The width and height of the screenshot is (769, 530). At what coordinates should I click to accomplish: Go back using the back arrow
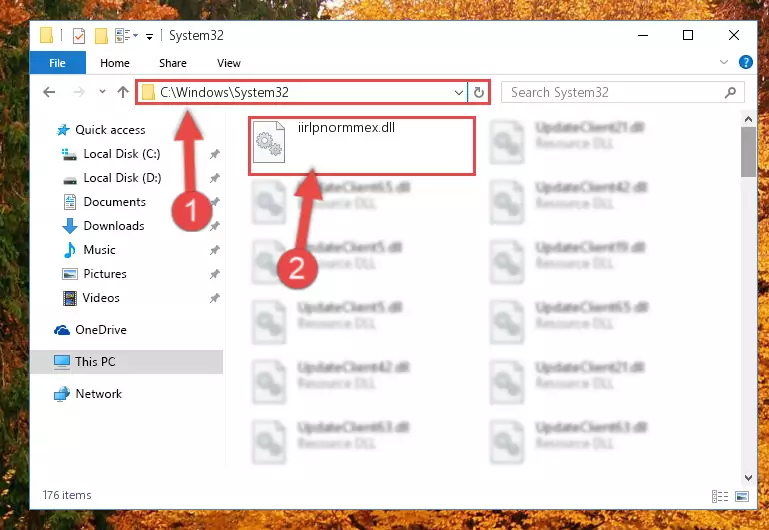pos(49,92)
